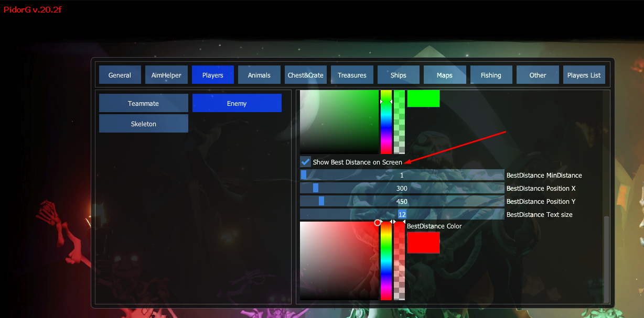Open the Animals tab
The height and width of the screenshot is (318, 644).
[x=259, y=75]
